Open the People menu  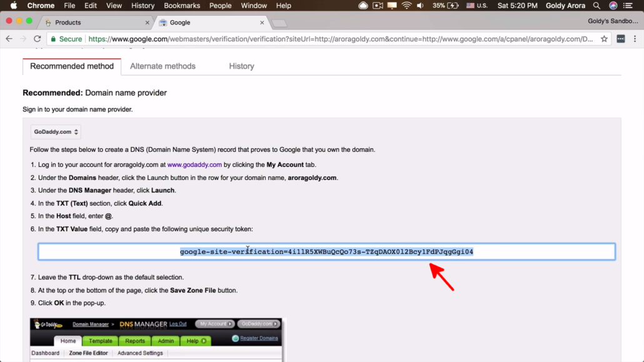tap(220, 6)
